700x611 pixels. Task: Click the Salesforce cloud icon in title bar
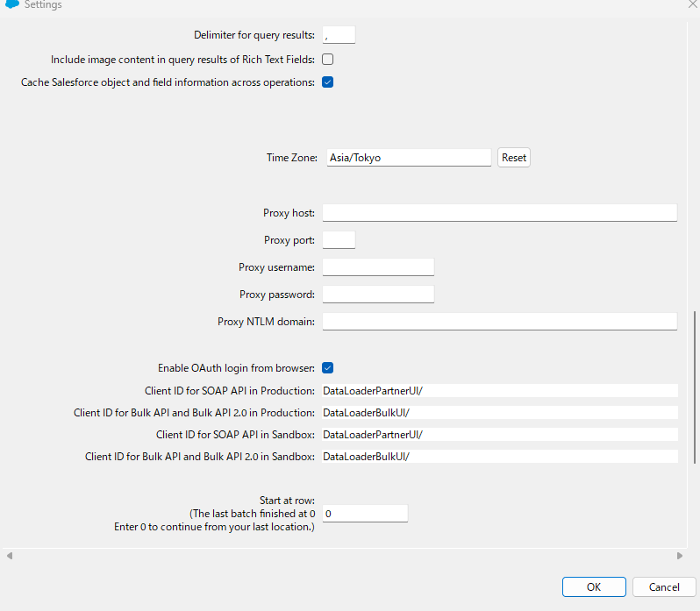click(12, 4)
